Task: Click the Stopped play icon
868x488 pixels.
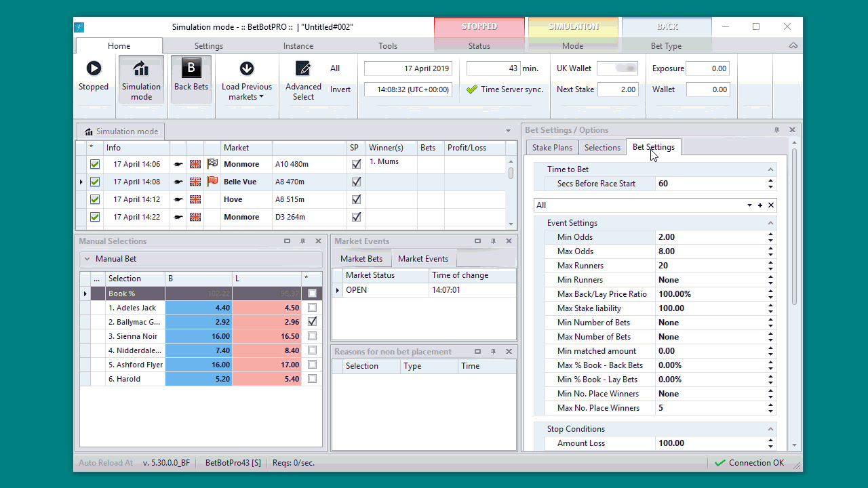Action: click(94, 68)
